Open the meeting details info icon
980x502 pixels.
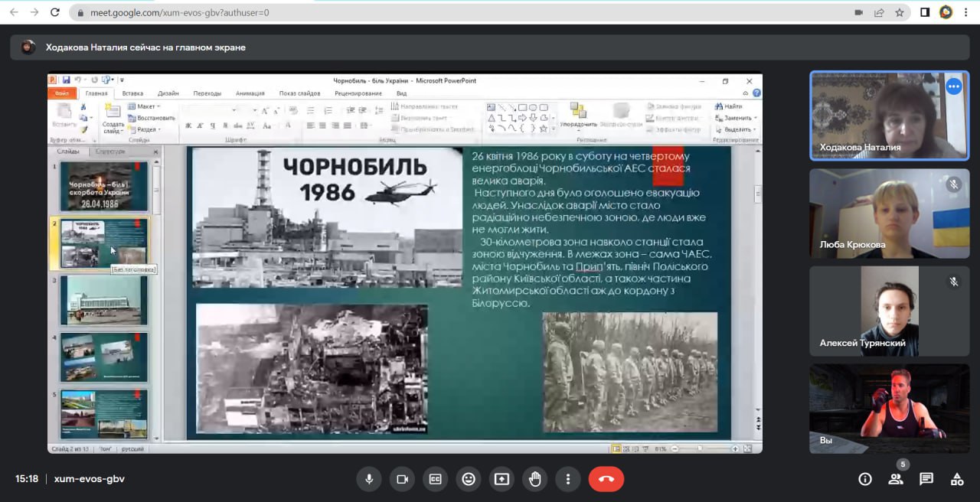point(865,479)
